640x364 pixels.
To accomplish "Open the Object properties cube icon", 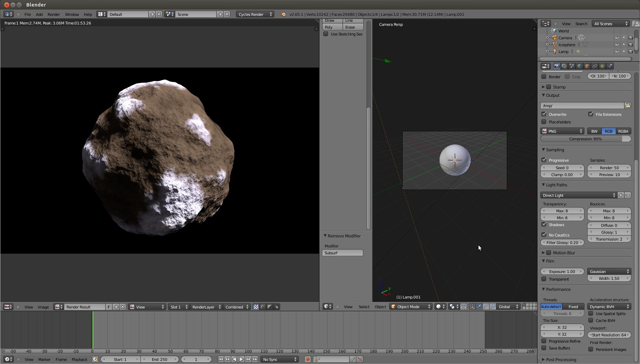I will pyautogui.click(x=587, y=66).
